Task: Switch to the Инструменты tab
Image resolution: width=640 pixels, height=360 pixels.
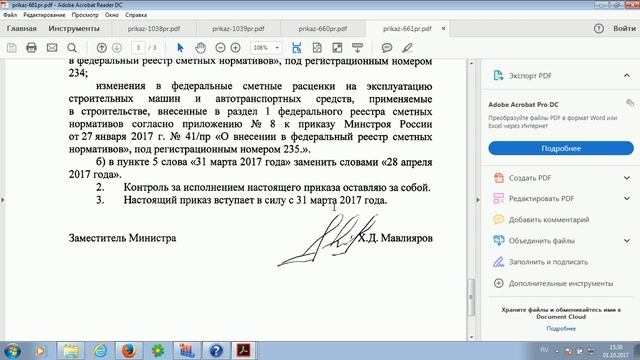Action: point(74,29)
